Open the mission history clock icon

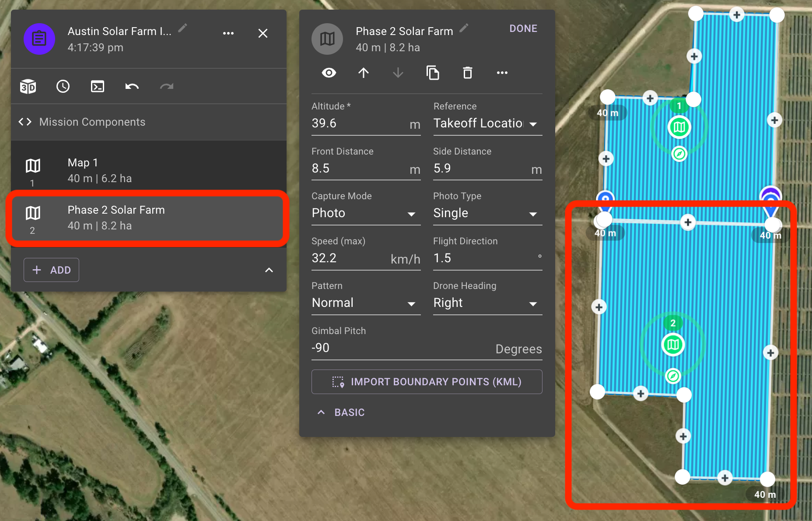pyautogui.click(x=63, y=86)
